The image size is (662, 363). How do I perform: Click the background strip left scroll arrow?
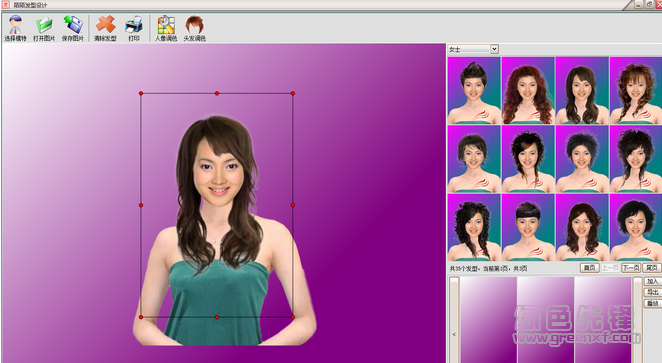pos(454,334)
